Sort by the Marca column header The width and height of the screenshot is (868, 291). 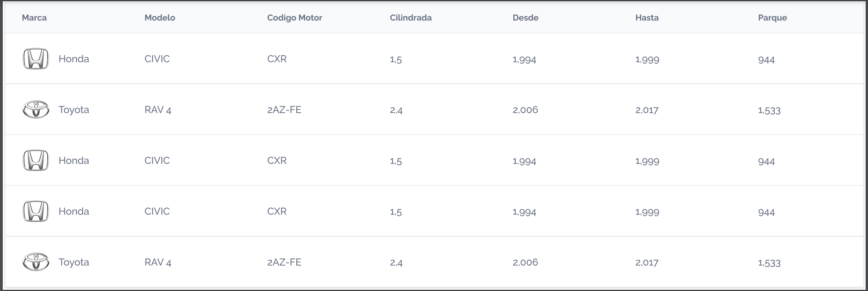34,18
